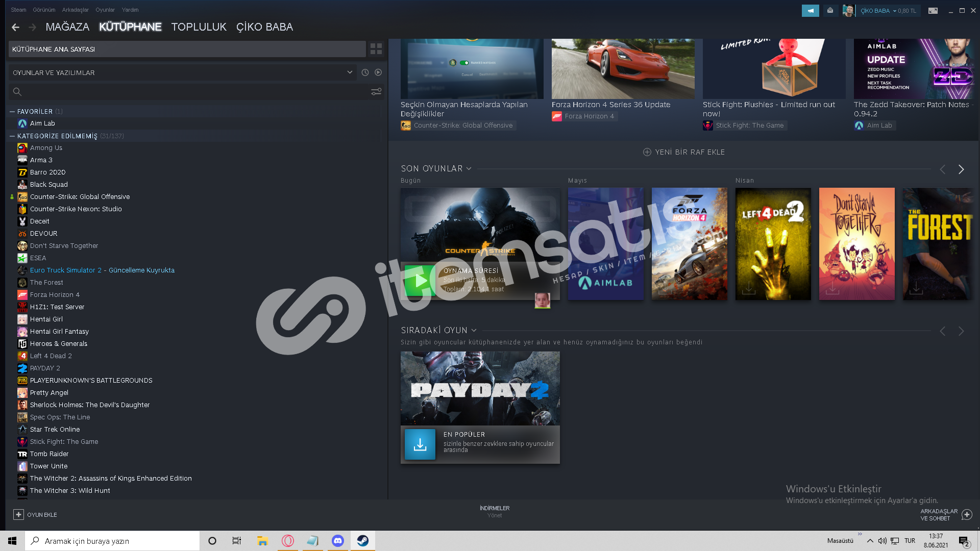Open Discord from the taskbar
Screen dimensions: 980x551
pos(337,541)
